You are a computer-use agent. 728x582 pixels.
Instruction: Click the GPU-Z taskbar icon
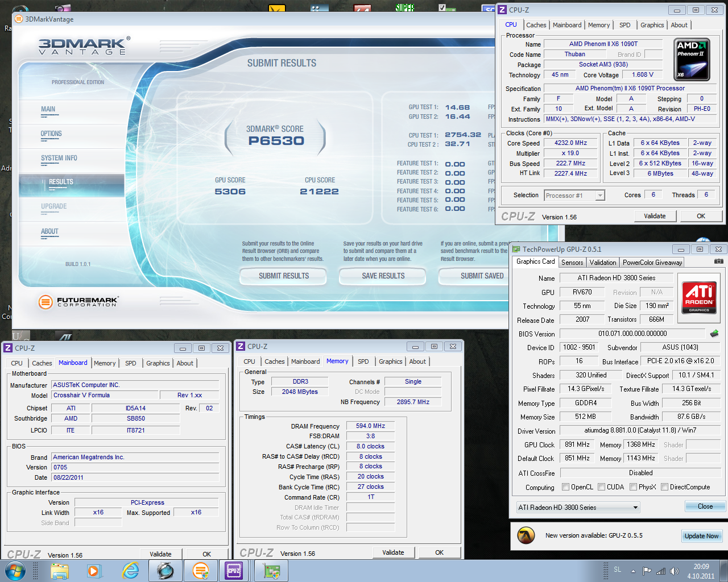(x=271, y=571)
